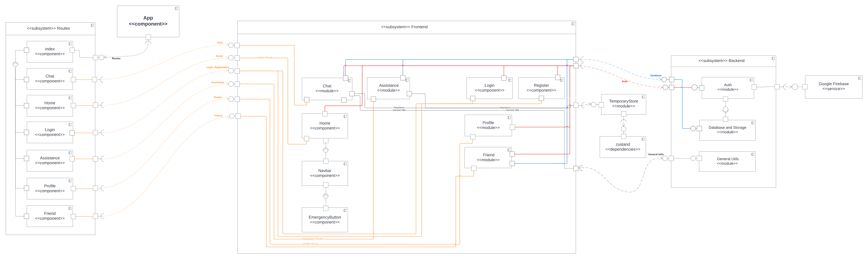The width and height of the screenshot is (868, 259).
Task: Select the Assistance component label inside Routes
Action: click(x=50, y=160)
